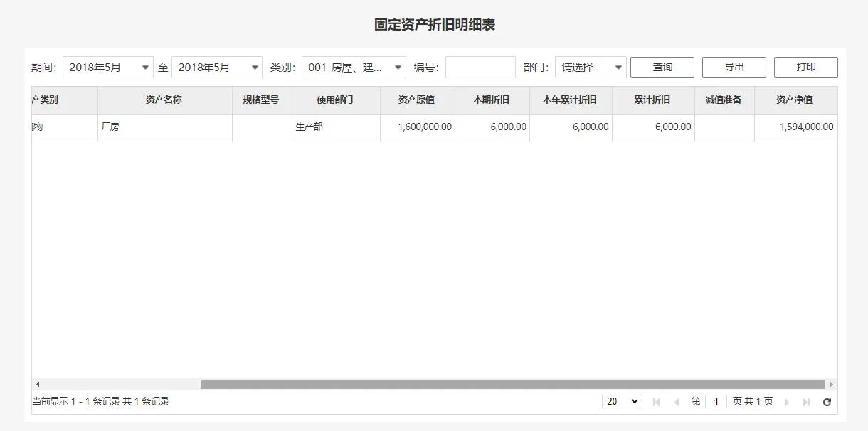The image size is (868, 431).
Task: Open the start period dropdown showing 2018年5月
Action: [x=107, y=66]
